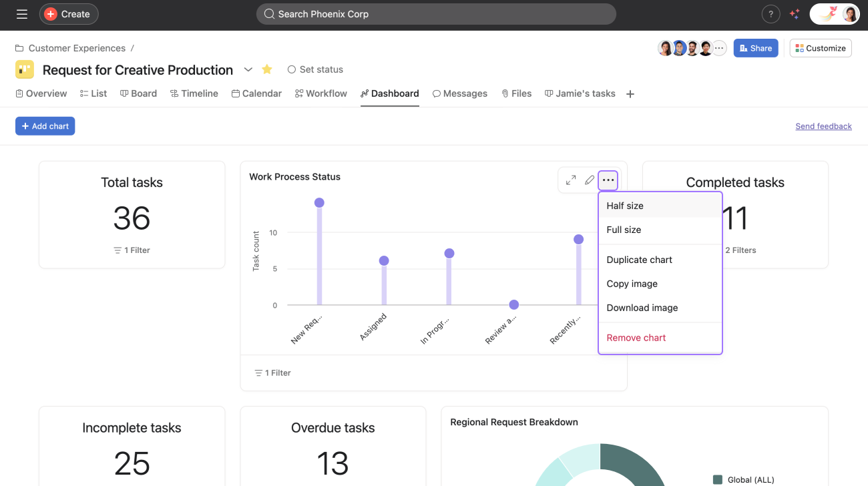Add a new tab with plus icon
This screenshot has width=868, height=486.
(x=630, y=94)
